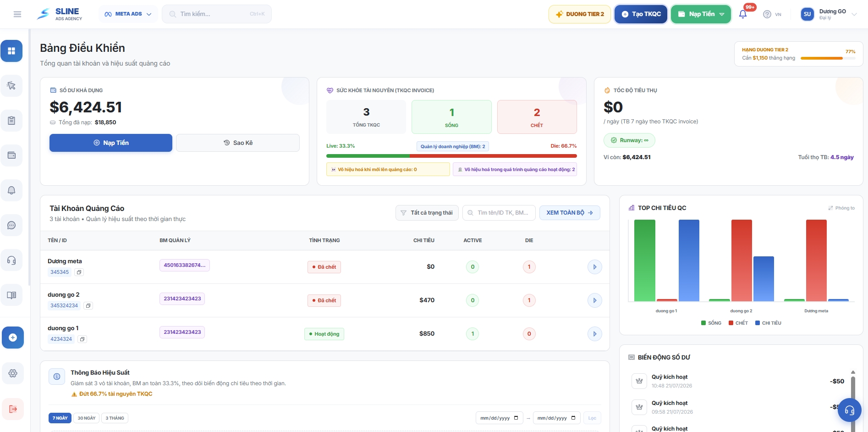
Task: Toggle the SỐNG legend in chart
Action: click(x=711, y=323)
